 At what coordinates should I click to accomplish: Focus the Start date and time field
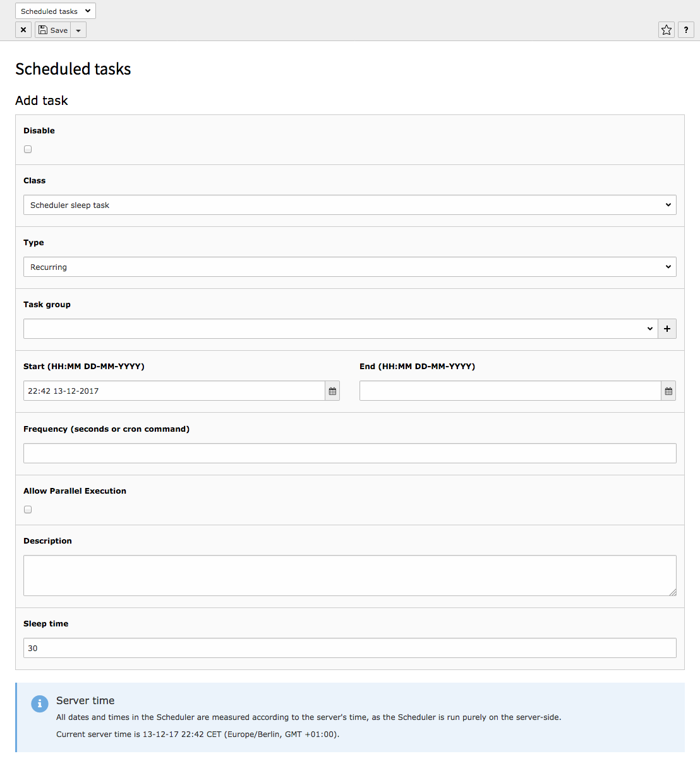174,391
